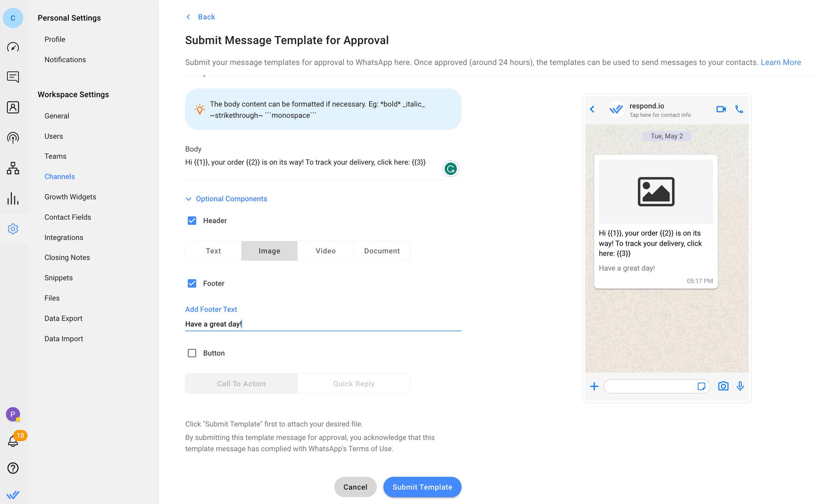Toggle the Footer checkbox off
Viewport: 818px width, 504px height.
(192, 283)
